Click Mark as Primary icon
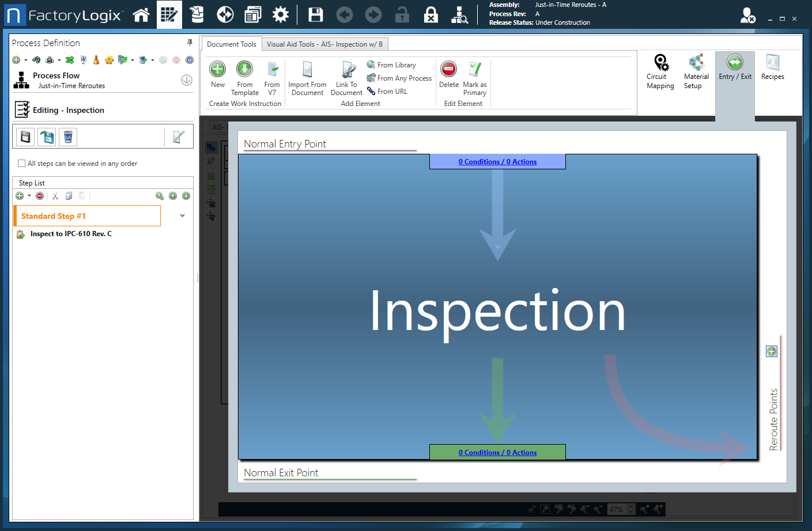 (x=474, y=69)
